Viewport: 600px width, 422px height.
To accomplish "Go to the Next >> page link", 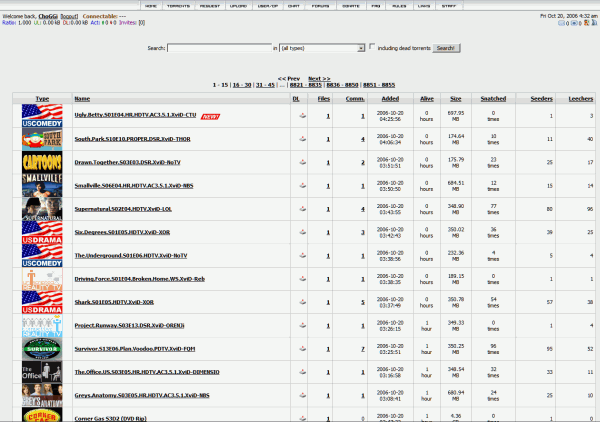I will point(319,78).
